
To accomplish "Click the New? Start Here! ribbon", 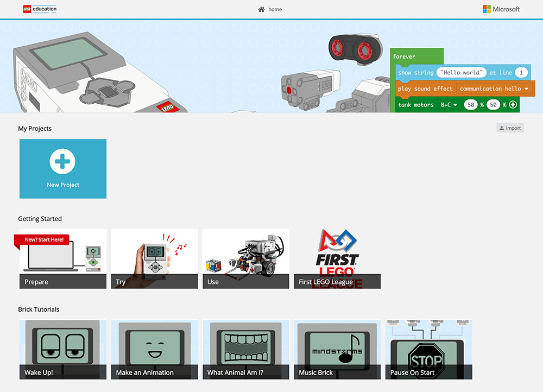I will pos(42,239).
